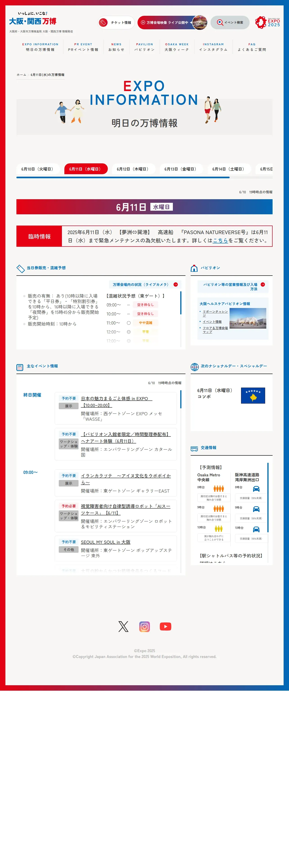Click the bus icon beside 交通情報
The image size is (289, 868).
(x=194, y=448)
